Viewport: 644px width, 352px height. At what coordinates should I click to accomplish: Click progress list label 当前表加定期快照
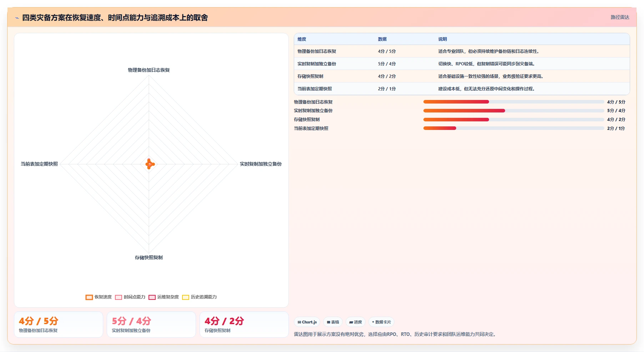[x=311, y=129]
